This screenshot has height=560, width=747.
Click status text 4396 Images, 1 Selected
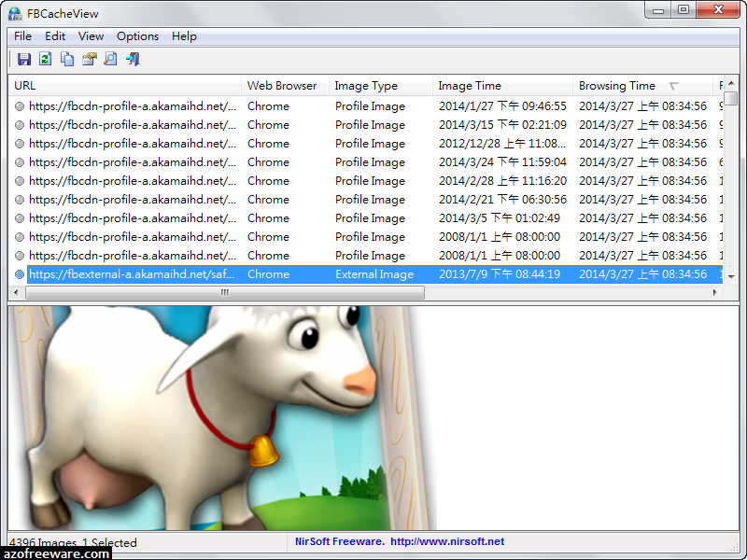pyautogui.click(x=73, y=542)
